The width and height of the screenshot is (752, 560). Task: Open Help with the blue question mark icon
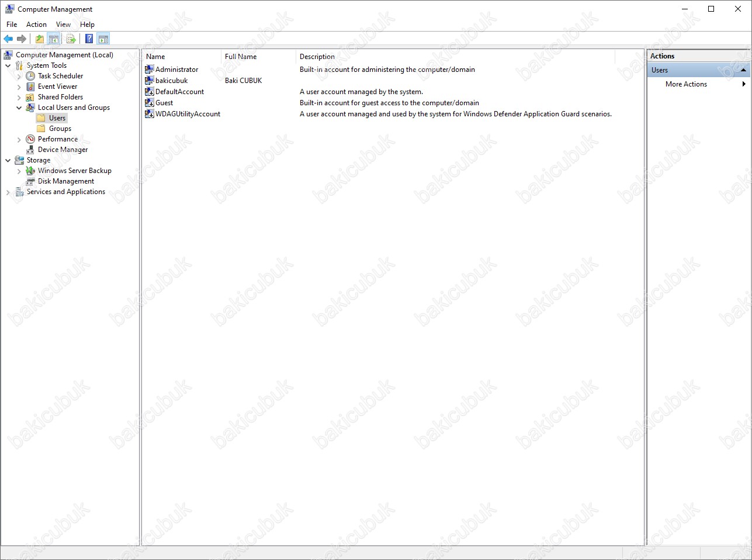click(x=89, y=39)
